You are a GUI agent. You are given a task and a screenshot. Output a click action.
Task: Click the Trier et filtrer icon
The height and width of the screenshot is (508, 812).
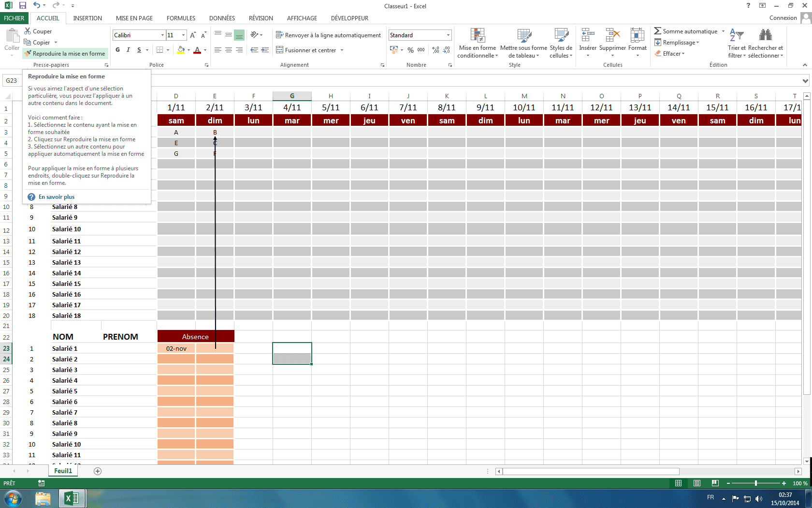pos(736,36)
